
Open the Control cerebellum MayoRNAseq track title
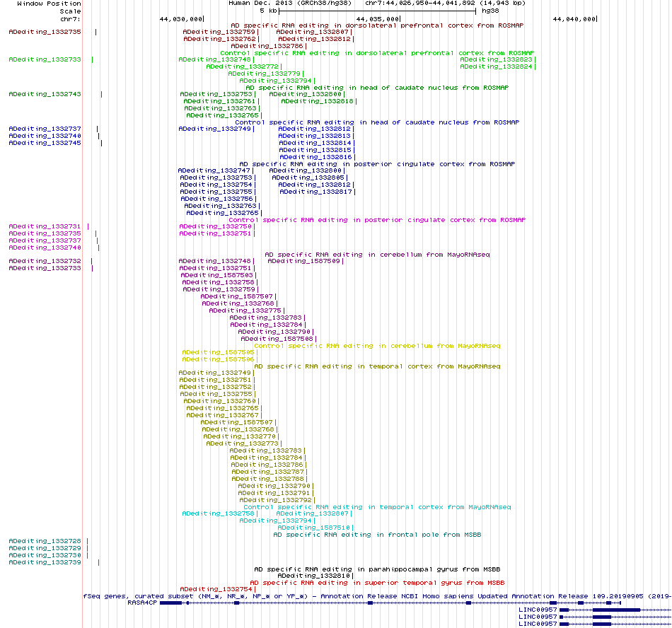click(377, 346)
